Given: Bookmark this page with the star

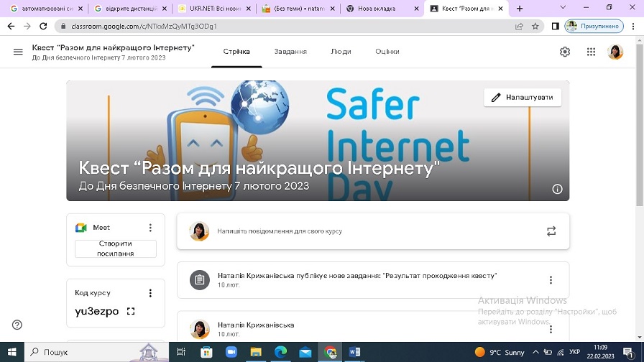Looking at the screenshot, I should (535, 27).
